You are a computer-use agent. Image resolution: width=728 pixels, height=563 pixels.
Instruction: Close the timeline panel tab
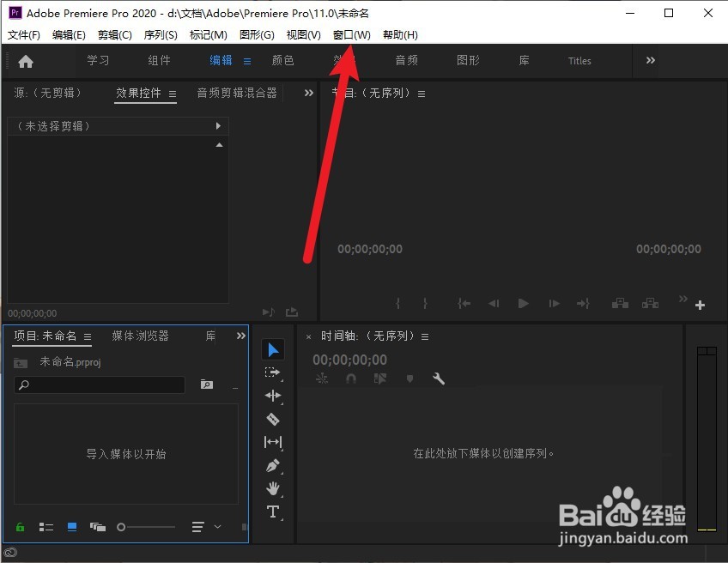click(309, 337)
